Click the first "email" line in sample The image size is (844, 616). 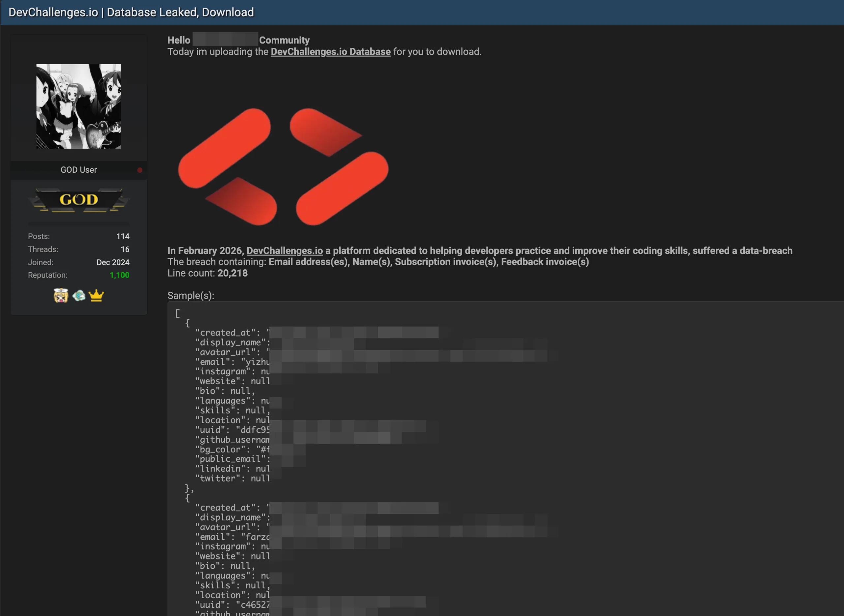[x=232, y=362]
